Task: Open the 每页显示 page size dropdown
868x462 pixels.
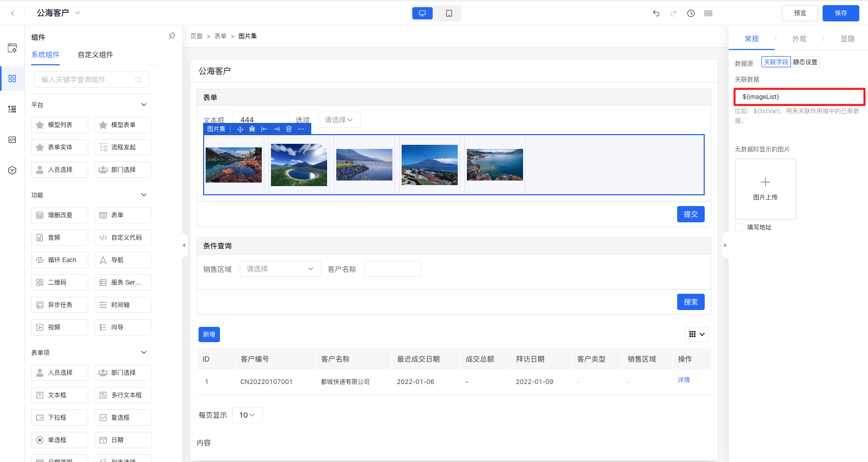Action: pyautogui.click(x=247, y=415)
